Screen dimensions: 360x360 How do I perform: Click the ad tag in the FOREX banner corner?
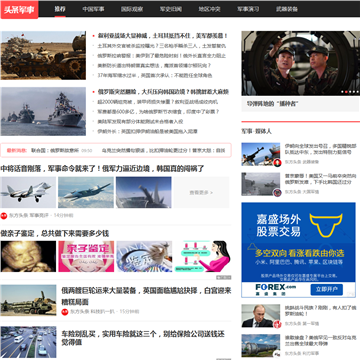(x=350, y=294)
